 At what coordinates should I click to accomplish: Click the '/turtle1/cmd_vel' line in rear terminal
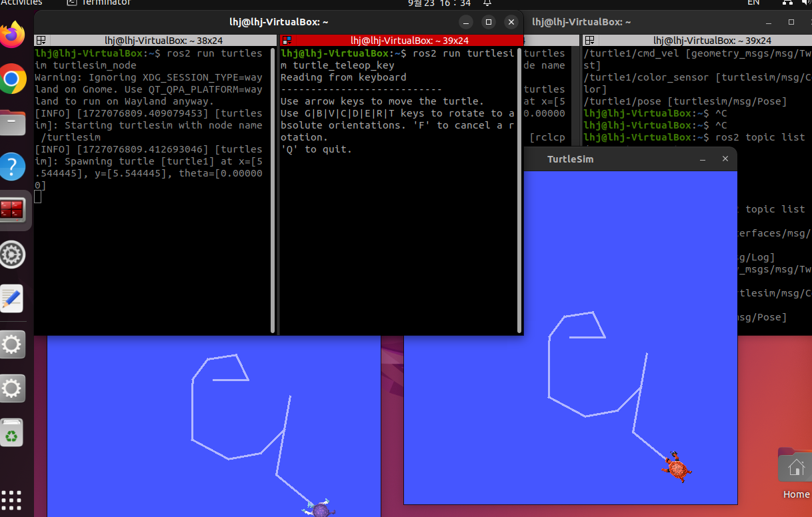tap(697, 53)
